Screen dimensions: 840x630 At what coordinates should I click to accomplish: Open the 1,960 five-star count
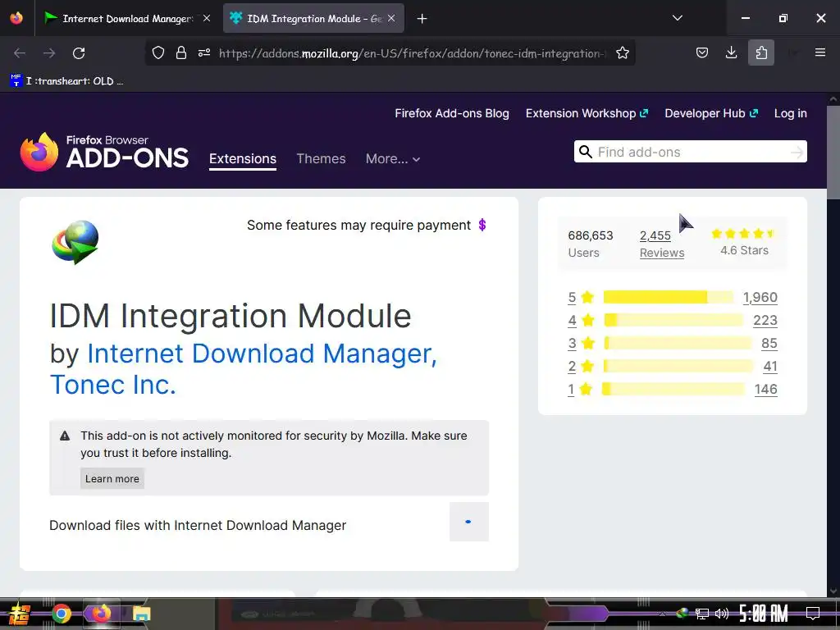[x=760, y=297]
